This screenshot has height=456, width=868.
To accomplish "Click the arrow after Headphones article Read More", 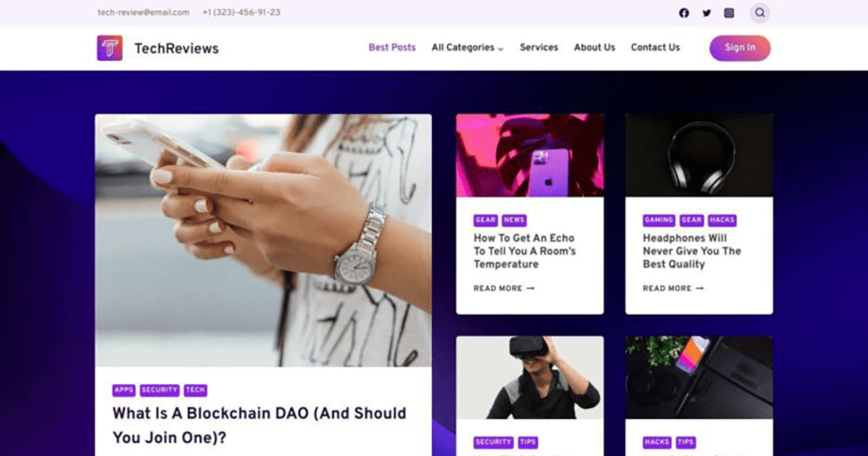I will click(x=699, y=288).
